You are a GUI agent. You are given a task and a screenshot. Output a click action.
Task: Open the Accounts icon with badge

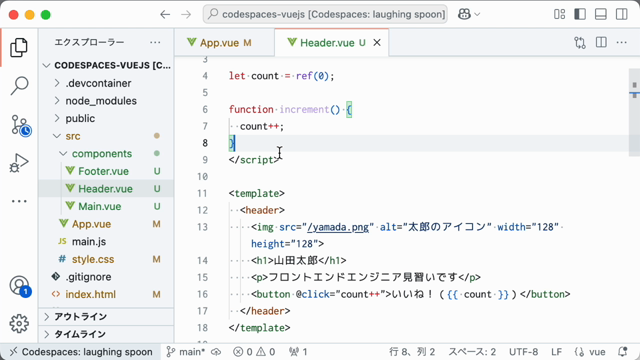coord(20,285)
